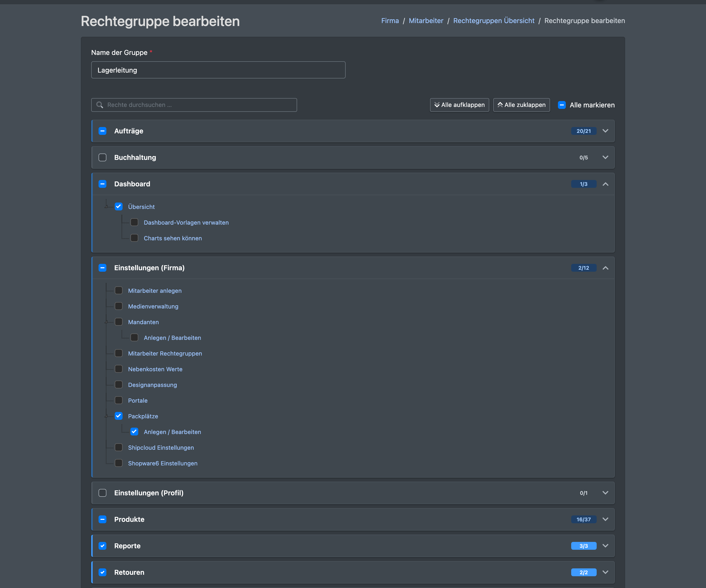
Task: Check the Medienverwaltung checkbox
Action: pos(119,306)
